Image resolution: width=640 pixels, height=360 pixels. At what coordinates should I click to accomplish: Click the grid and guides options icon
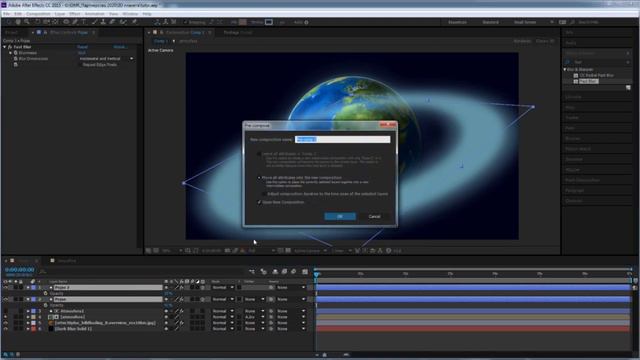click(188, 251)
